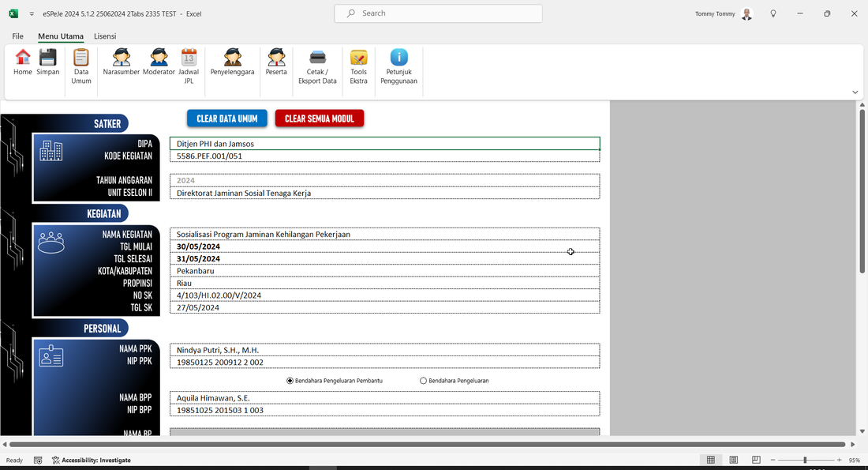Screen dimensions: 868x470
Task: Click the Home icon in ribbon
Action: [23, 58]
